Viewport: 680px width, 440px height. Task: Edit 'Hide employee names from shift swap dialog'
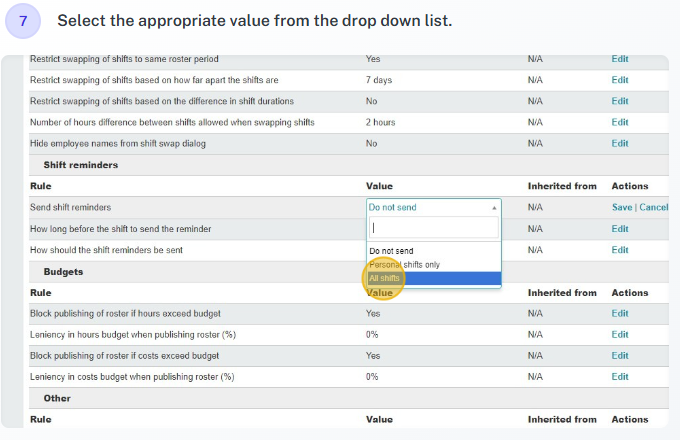click(620, 143)
